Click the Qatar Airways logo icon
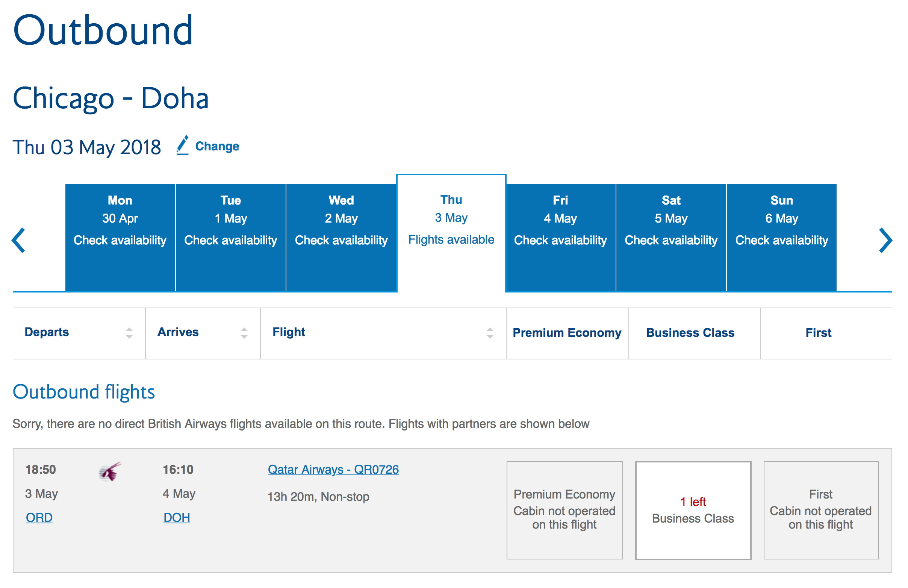908x588 pixels. point(110,471)
